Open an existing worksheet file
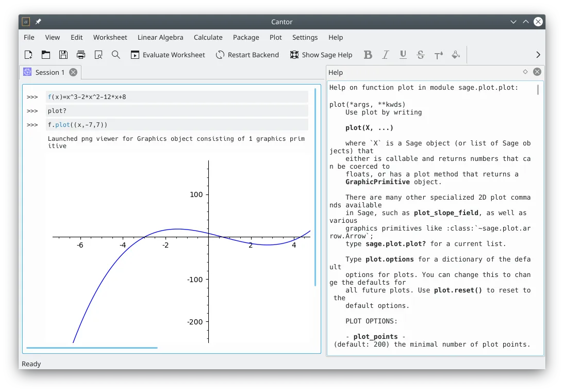Viewport: 564px width, 392px height. tap(45, 55)
